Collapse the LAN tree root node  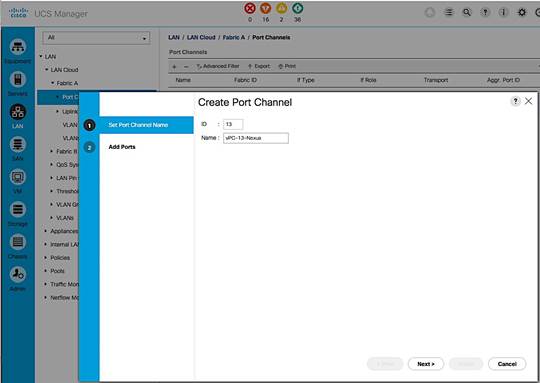tap(41, 56)
